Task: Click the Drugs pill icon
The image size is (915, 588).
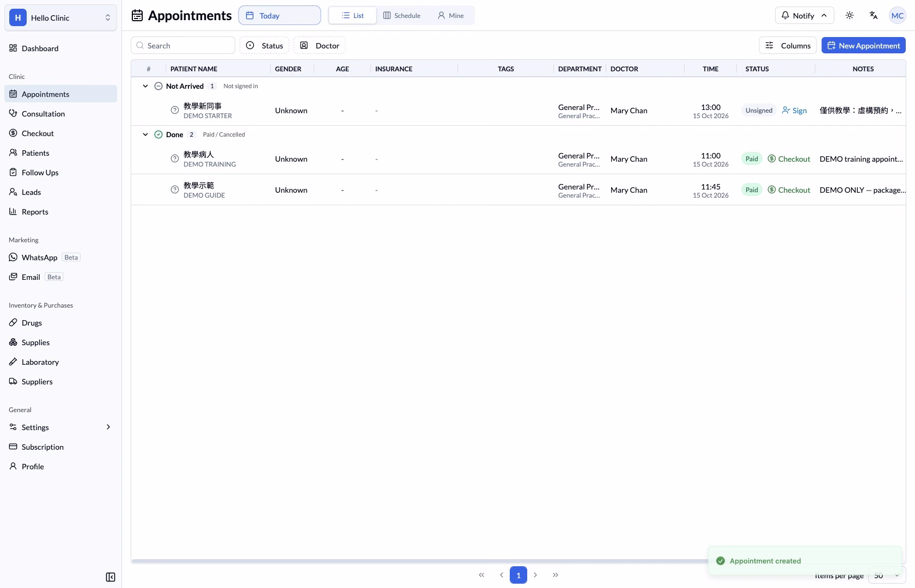Action: point(13,322)
